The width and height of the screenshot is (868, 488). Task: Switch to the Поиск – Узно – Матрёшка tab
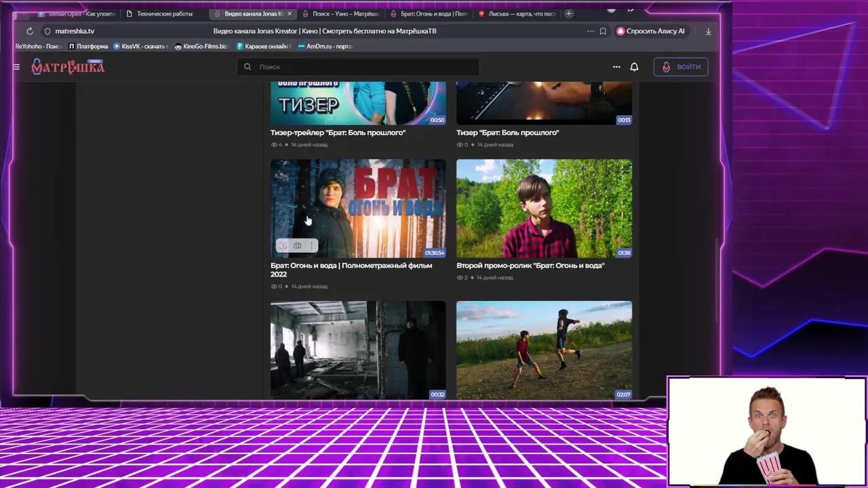[x=341, y=14]
